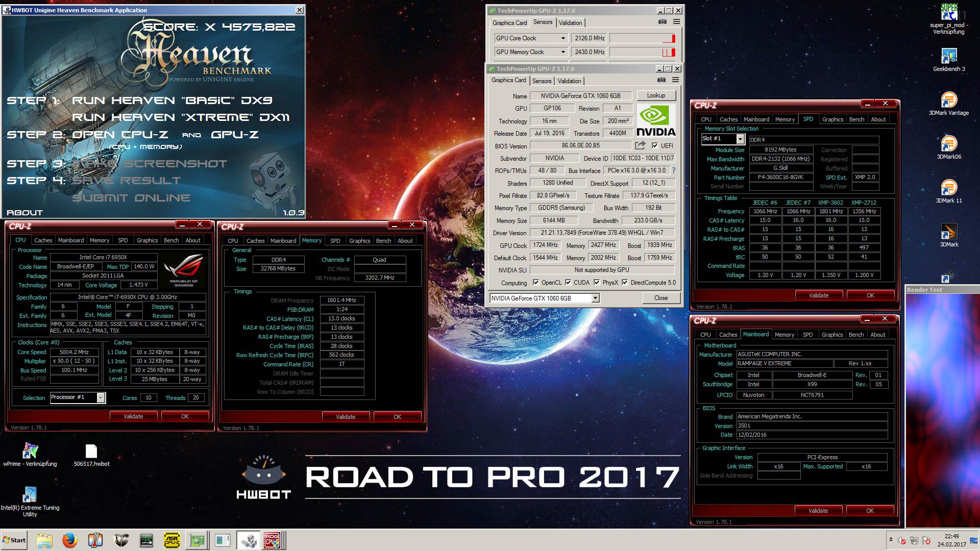This screenshot has height=551, width=980.
Task: Open the GPU Memory Clock sensor dropdown
Action: (x=563, y=52)
